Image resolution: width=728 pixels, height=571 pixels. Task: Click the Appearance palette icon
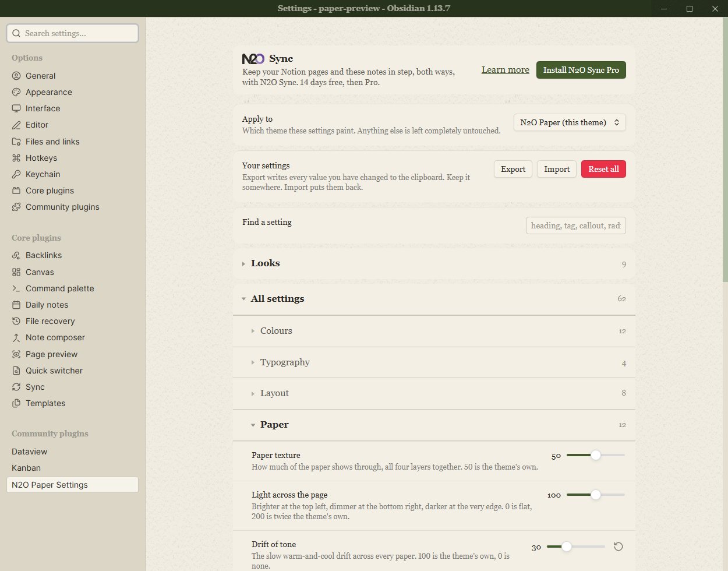[16, 92]
